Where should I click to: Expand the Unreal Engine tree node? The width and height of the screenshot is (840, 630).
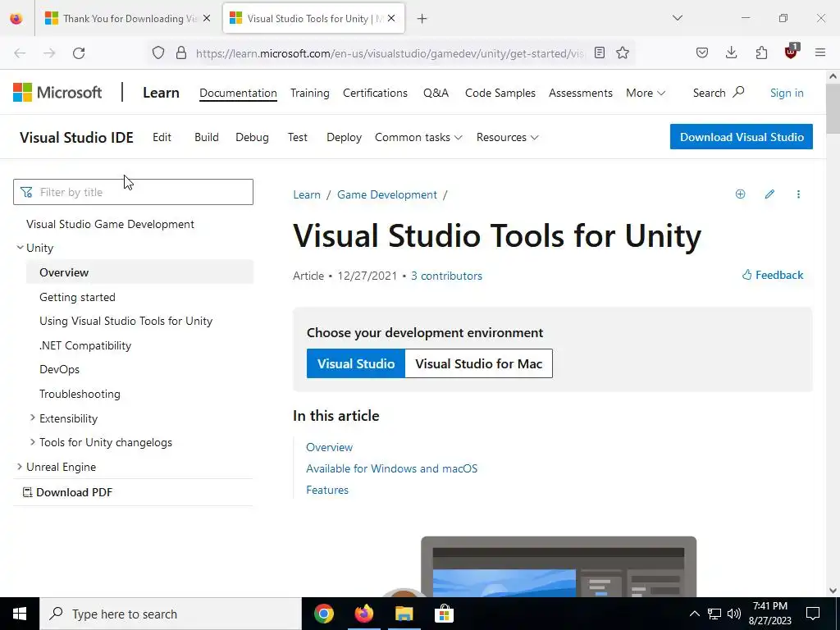pos(20,467)
